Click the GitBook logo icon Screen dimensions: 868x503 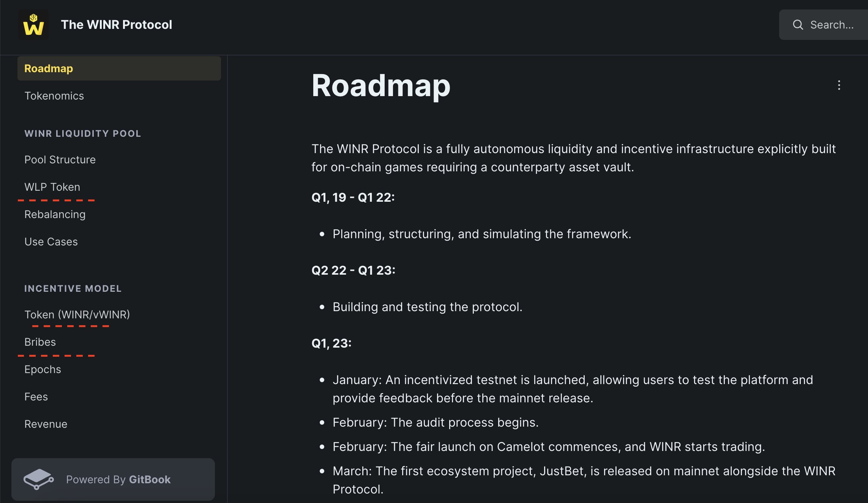click(38, 479)
